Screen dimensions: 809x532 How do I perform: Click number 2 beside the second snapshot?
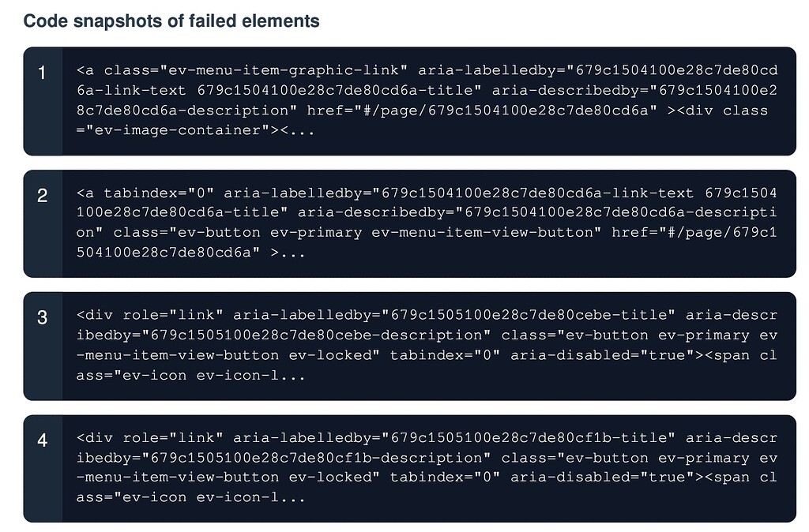click(43, 195)
